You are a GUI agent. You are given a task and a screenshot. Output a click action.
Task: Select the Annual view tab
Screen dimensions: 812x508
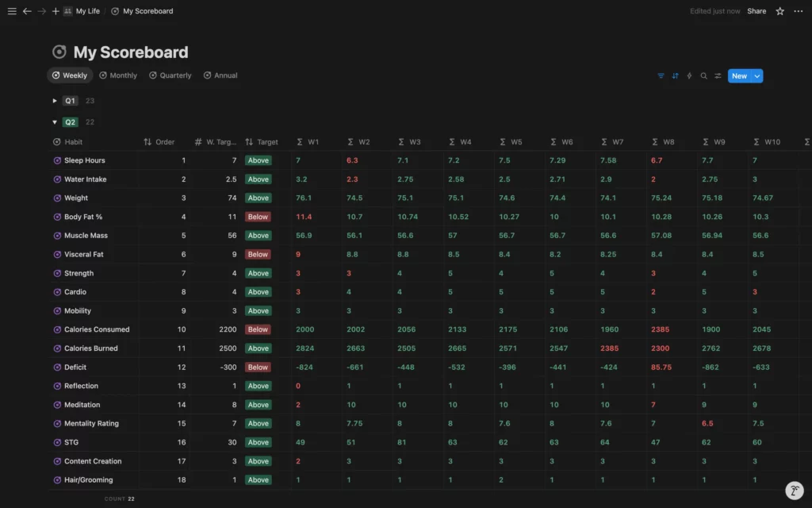[220, 75]
